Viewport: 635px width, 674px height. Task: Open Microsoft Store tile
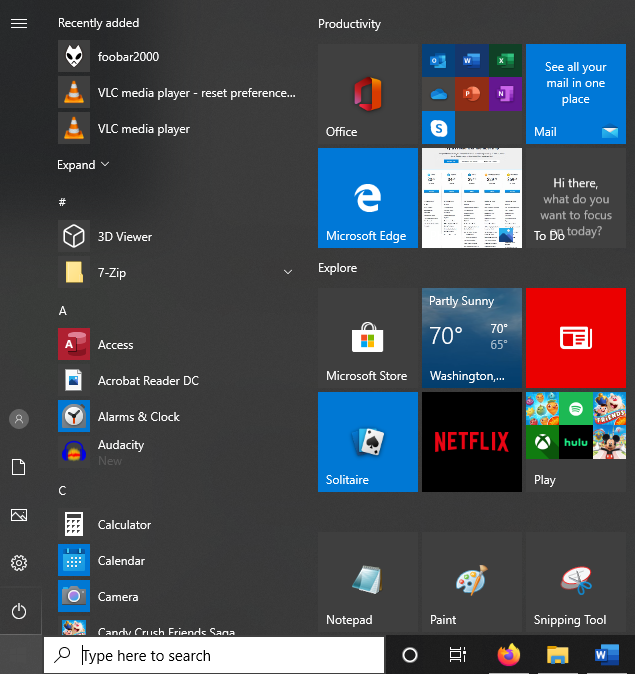[367, 338]
